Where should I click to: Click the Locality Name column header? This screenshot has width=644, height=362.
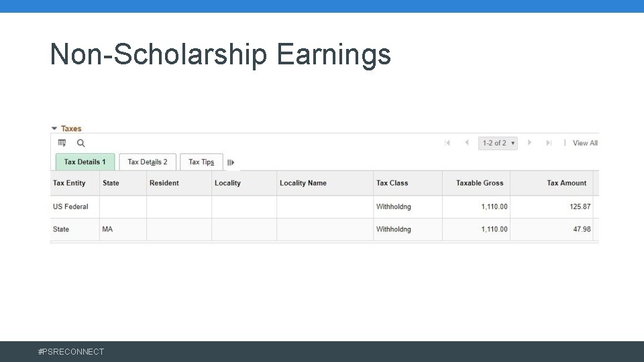coord(303,183)
